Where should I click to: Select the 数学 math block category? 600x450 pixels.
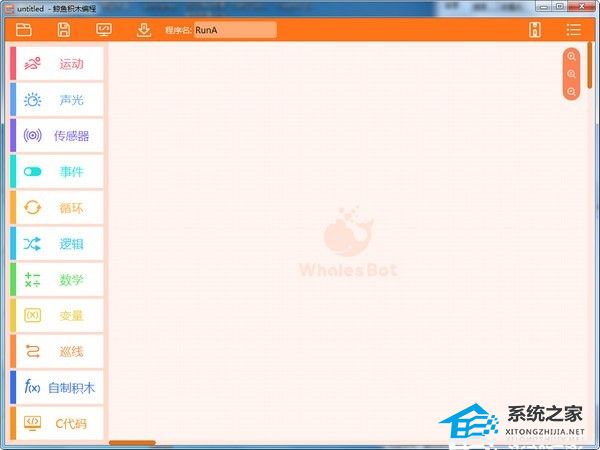click(x=57, y=279)
